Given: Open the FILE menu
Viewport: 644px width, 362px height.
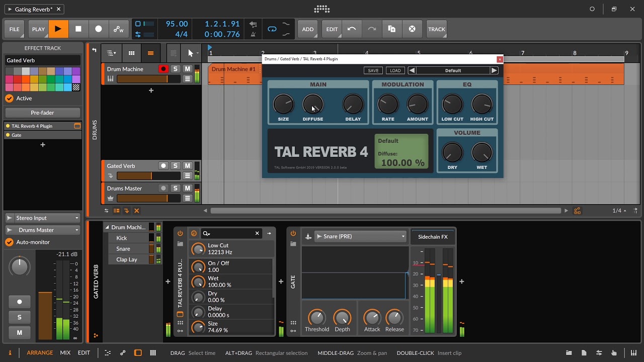Looking at the screenshot, I should [15, 29].
